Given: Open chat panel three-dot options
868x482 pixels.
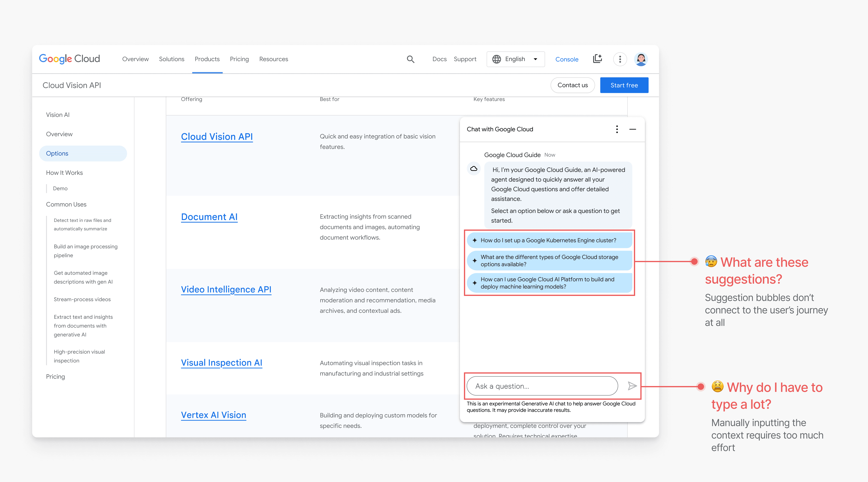Looking at the screenshot, I should [617, 129].
